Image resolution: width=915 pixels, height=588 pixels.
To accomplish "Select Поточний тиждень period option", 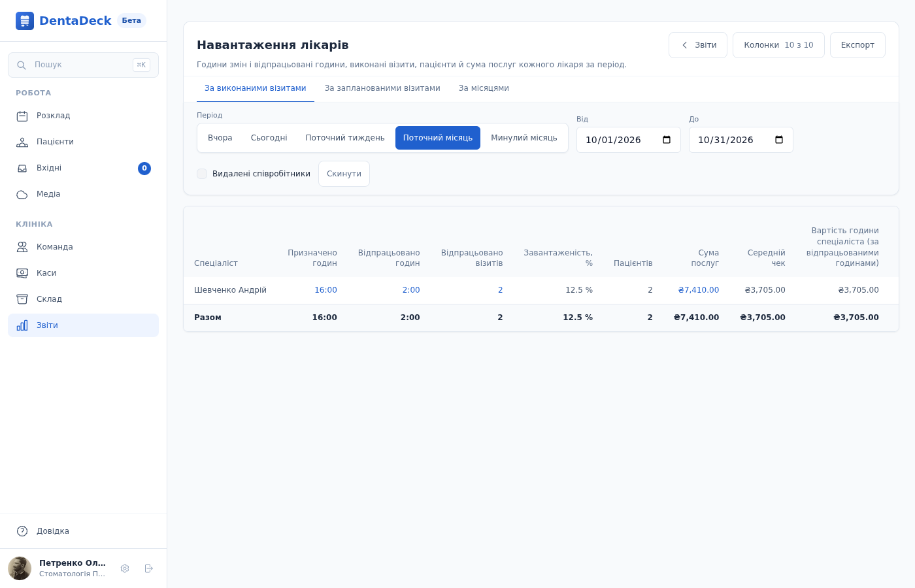I will [345, 138].
